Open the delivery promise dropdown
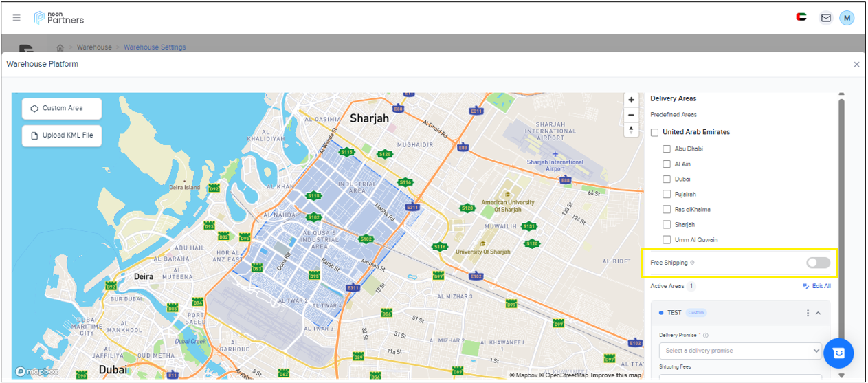Screen dimensions: 868x383 coord(739,351)
